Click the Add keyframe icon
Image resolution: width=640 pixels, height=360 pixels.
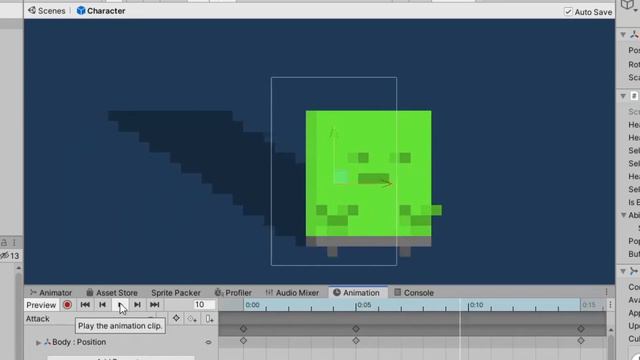click(192, 318)
